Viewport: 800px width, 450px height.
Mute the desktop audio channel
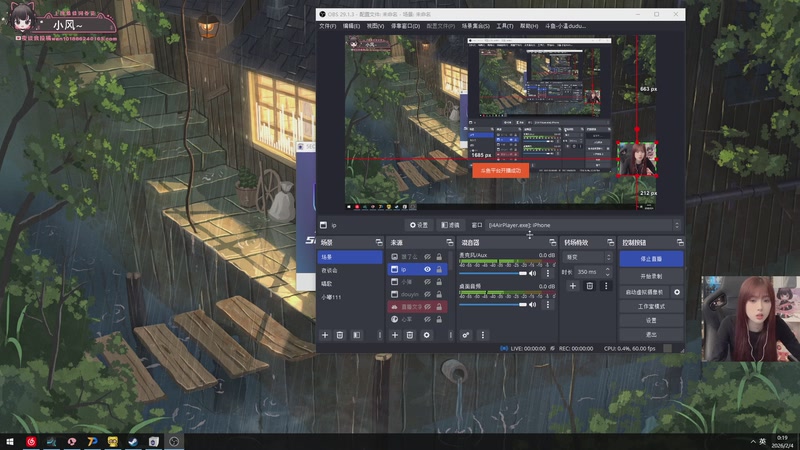click(533, 305)
